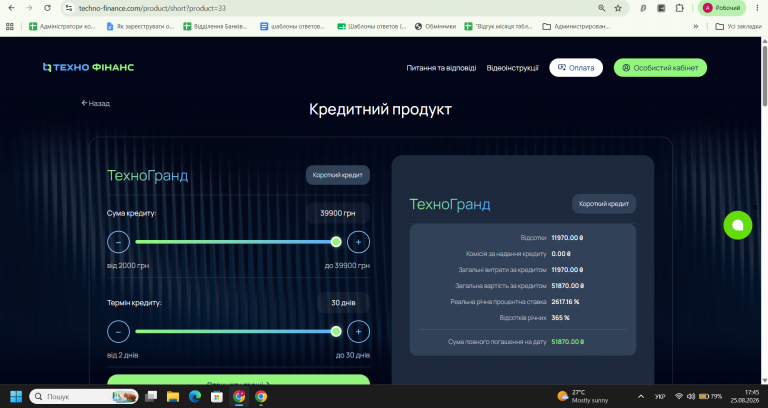This screenshot has height=408, width=768.
Task: Decrease loan amount with minus button
Action: [119, 242]
